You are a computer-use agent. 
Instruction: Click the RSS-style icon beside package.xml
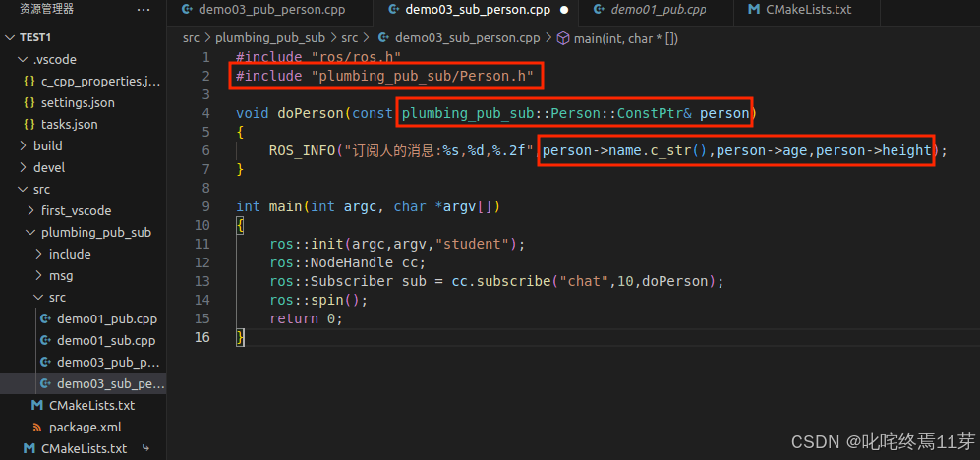37,427
